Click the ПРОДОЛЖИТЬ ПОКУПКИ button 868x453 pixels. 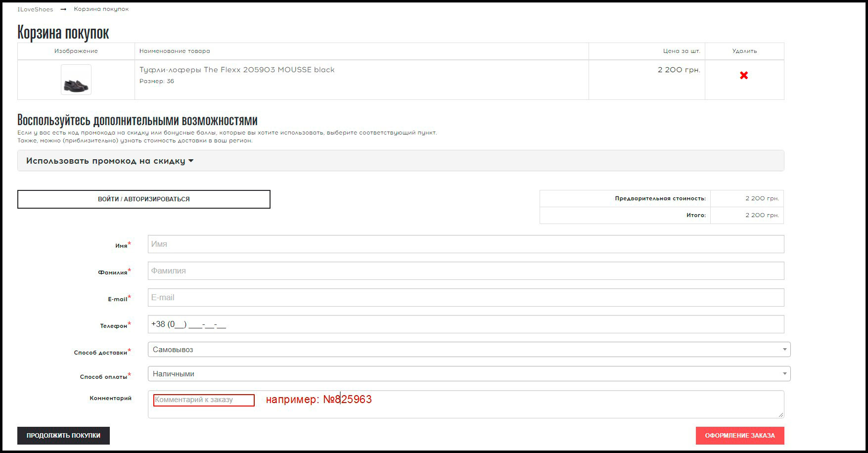click(63, 436)
